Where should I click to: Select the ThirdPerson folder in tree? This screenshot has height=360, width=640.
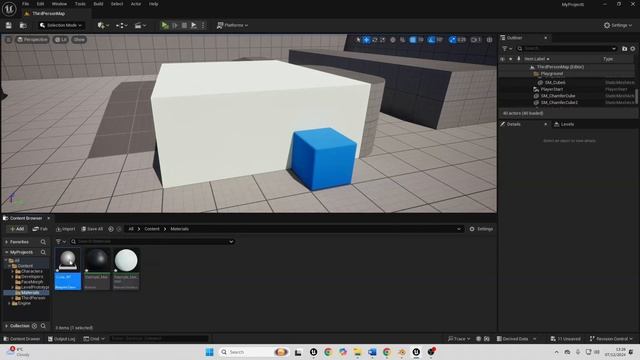tap(33, 298)
